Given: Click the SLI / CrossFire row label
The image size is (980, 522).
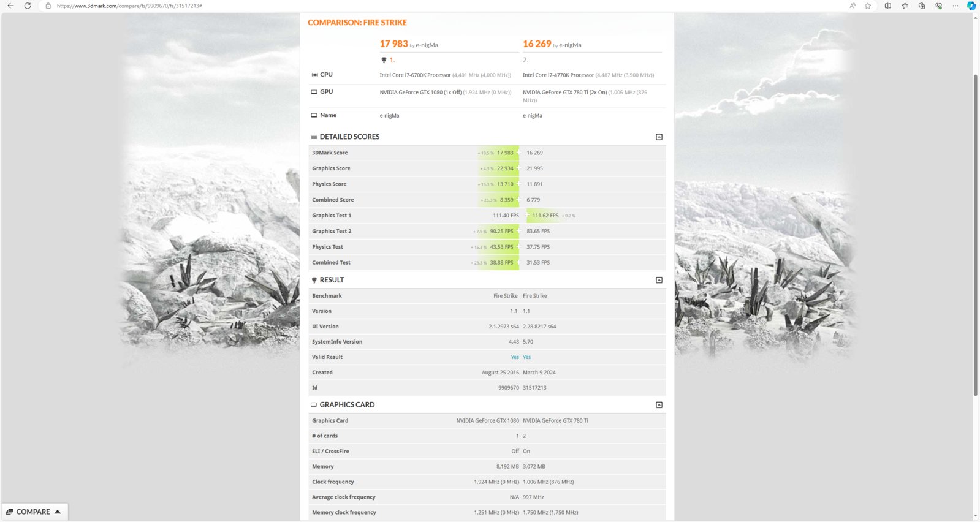Looking at the screenshot, I should tap(330, 452).
